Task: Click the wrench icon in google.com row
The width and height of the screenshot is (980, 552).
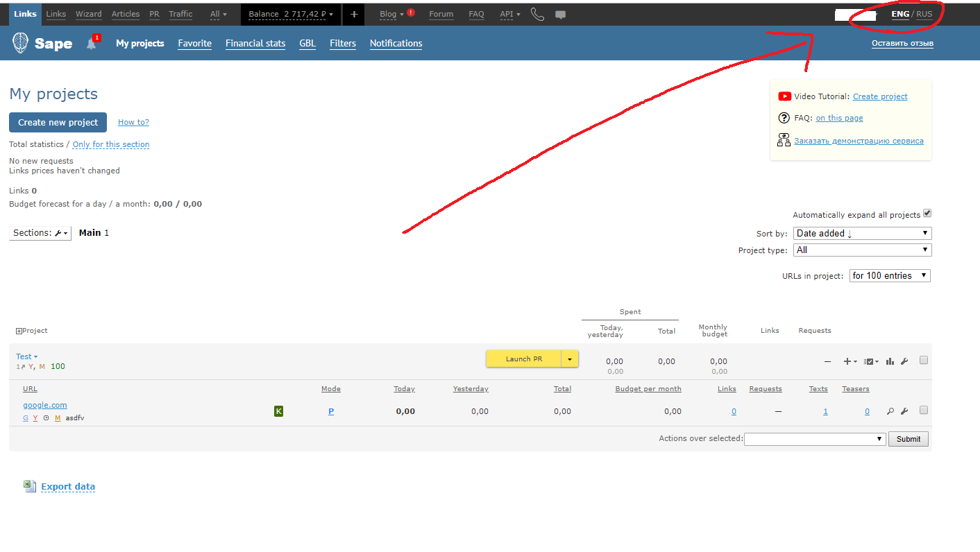Action: (904, 411)
